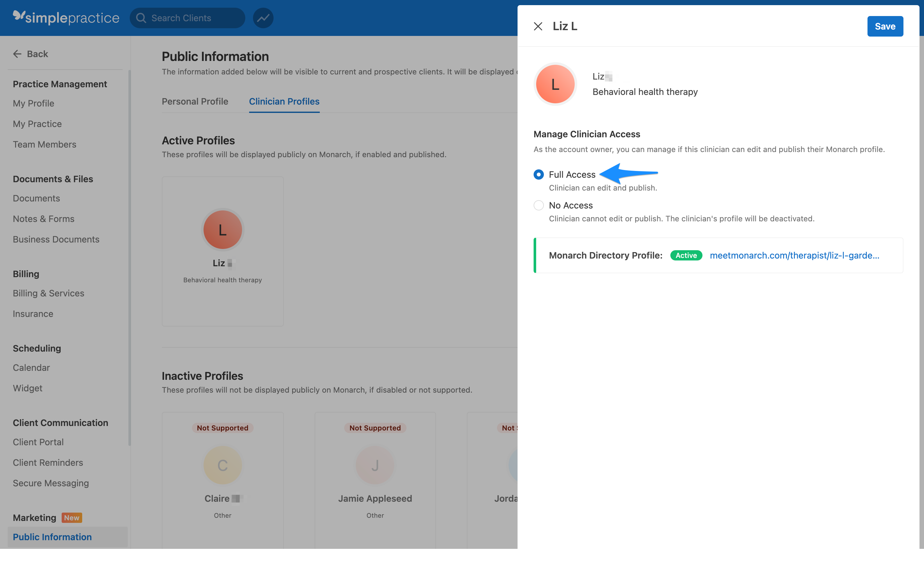The height and width of the screenshot is (562, 924).
Task: Select the No Access radio button
Action: click(x=538, y=205)
